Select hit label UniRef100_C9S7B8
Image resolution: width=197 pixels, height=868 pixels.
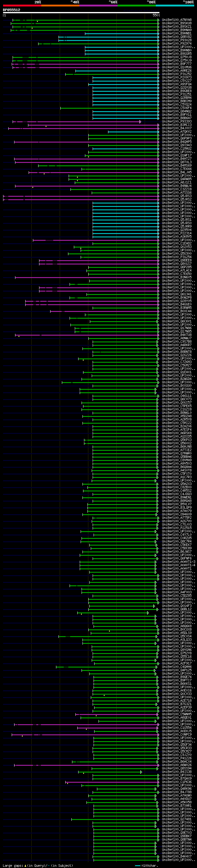pyautogui.click(x=177, y=342)
